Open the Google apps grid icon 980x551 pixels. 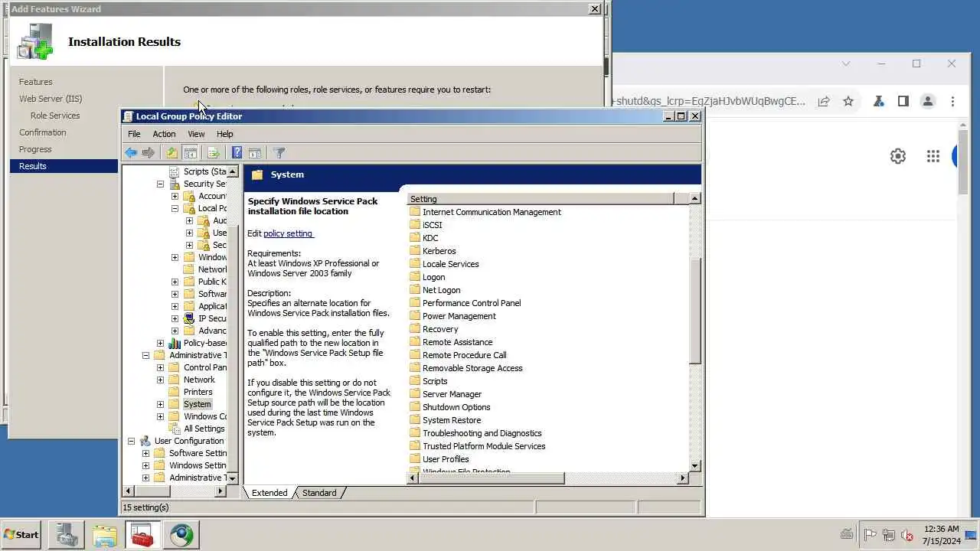[x=933, y=156]
